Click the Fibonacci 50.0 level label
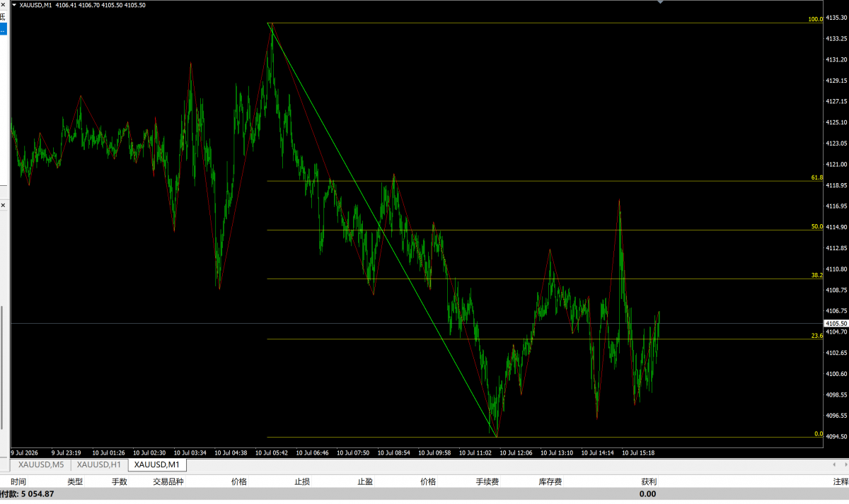The image size is (849, 504). (x=817, y=226)
